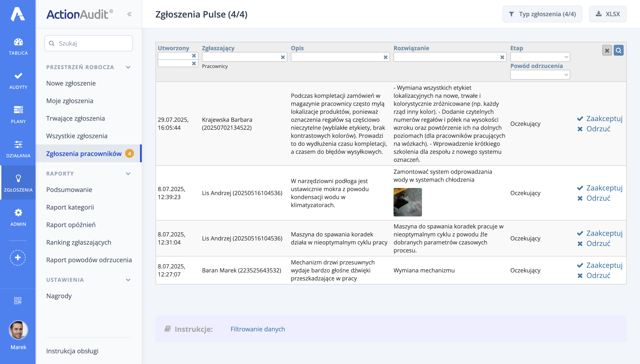Clear the Rozwiązanie filter field
Image resolution: width=640 pixels, height=364 pixels.
click(x=502, y=57)
